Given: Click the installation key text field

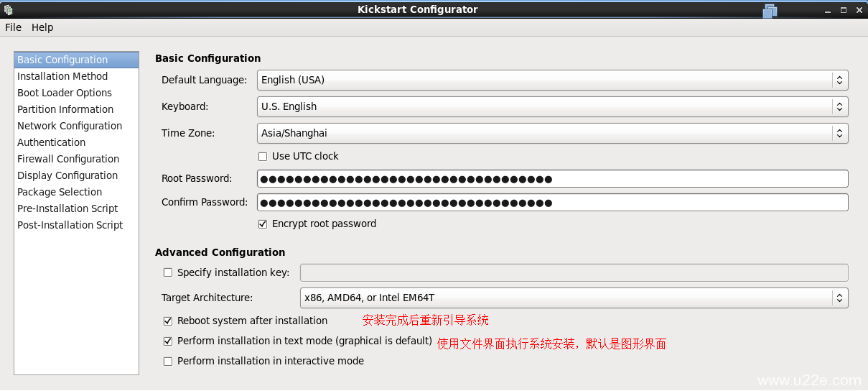Looking at the screenshot, I should tap(574, 272).
